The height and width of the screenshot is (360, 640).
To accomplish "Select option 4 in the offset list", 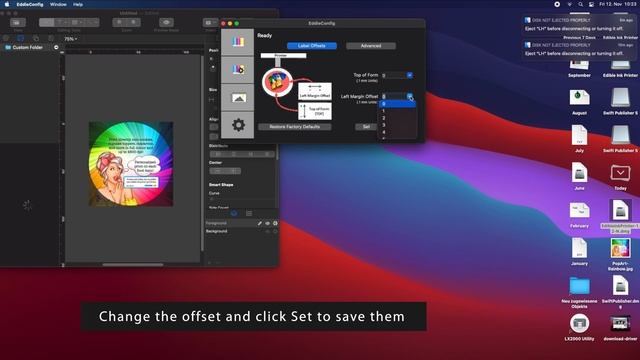I will coord(398,132).
